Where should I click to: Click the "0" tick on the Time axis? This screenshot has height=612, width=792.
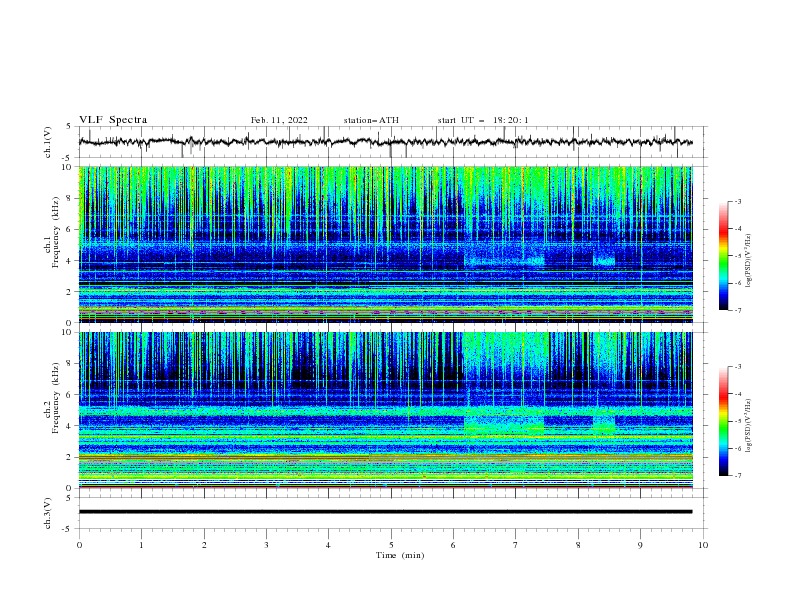point(79,545)
